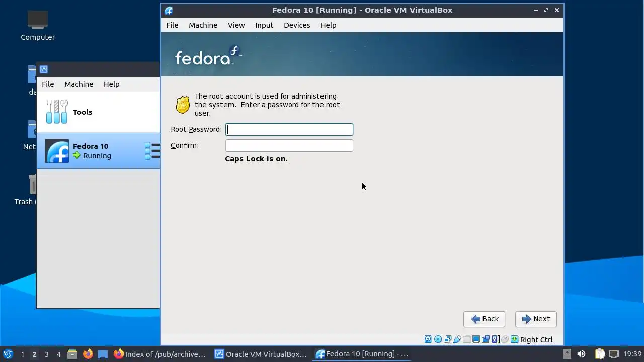Open the application launcher menu in taskbar
This screenshot has width=644, height=362.
tap(8, 354)
